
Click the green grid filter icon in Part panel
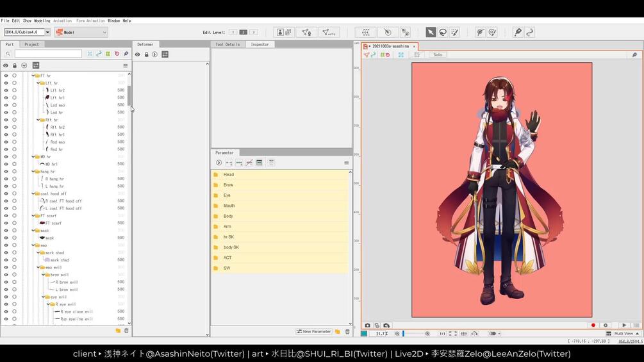click(x=108, y=54)
